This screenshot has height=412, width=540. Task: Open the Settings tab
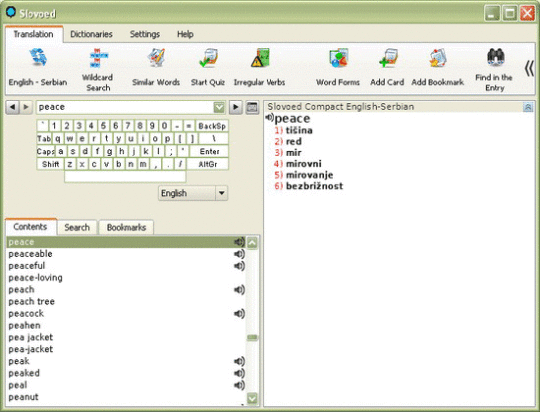click(x=145, y=34)
